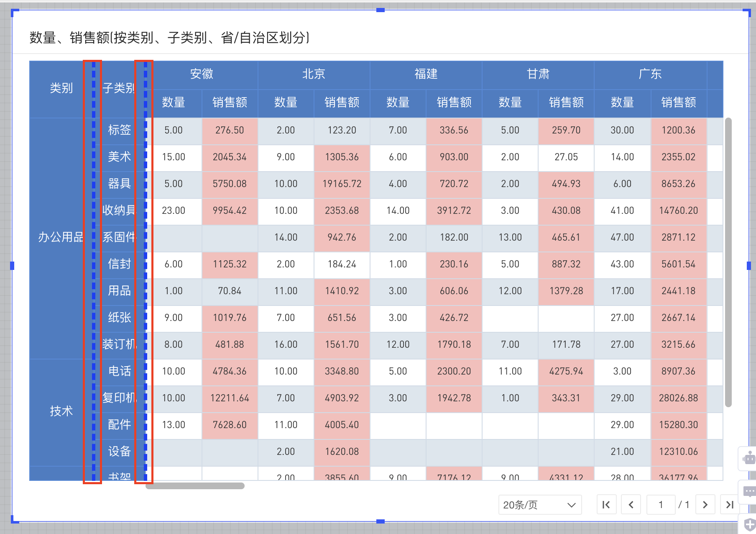Click the page number input field
The image size is (756, 534).
(661, 504)
